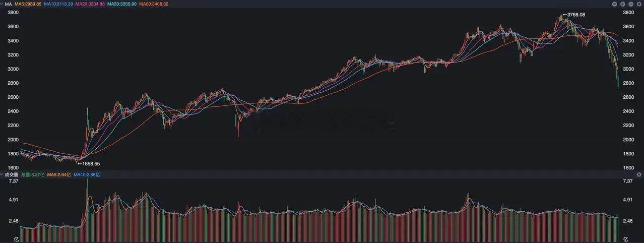This screenshot has height=243, width=644.
Task: Click the 1658.55 low price marker
Action: pyautogui.click(x=89, y=163)
